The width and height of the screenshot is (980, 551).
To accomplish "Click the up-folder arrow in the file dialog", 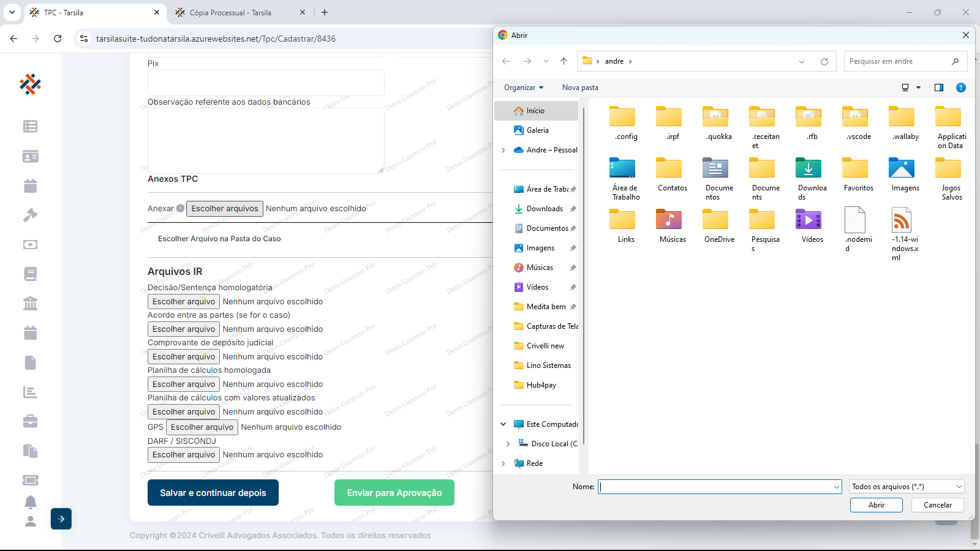I will pos(563,61).
